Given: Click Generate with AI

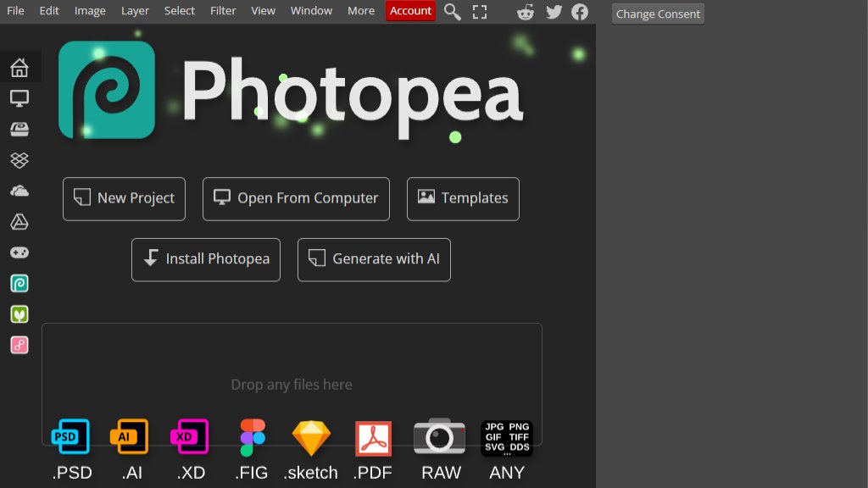Looking at the screenshot, I should point(374,259).
